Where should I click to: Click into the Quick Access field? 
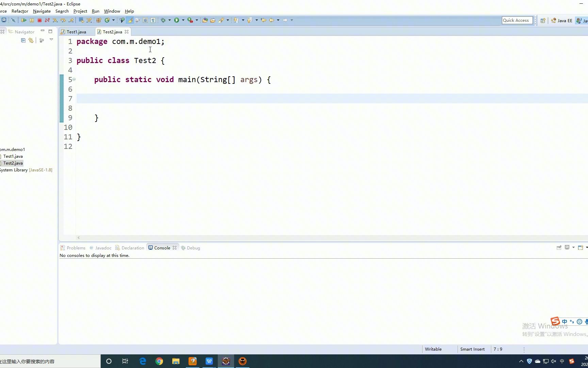(x=517, y=20)
